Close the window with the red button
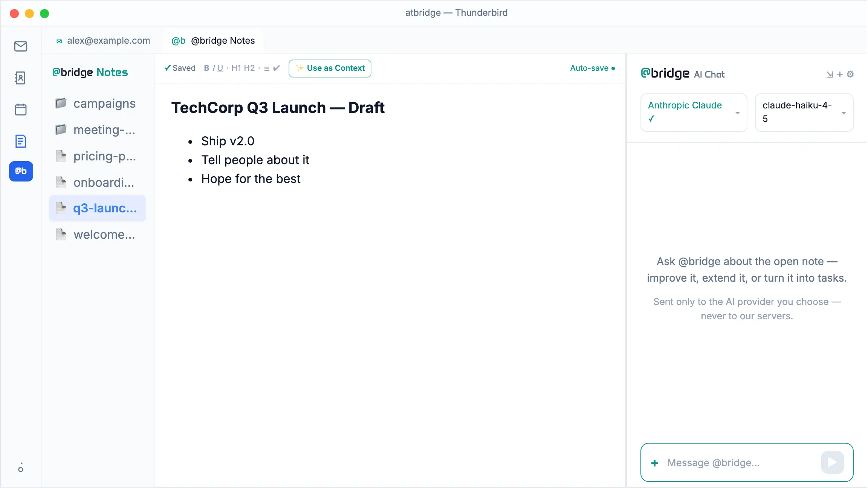Screen dimensions: 868x488 click(x=14, y=14)
